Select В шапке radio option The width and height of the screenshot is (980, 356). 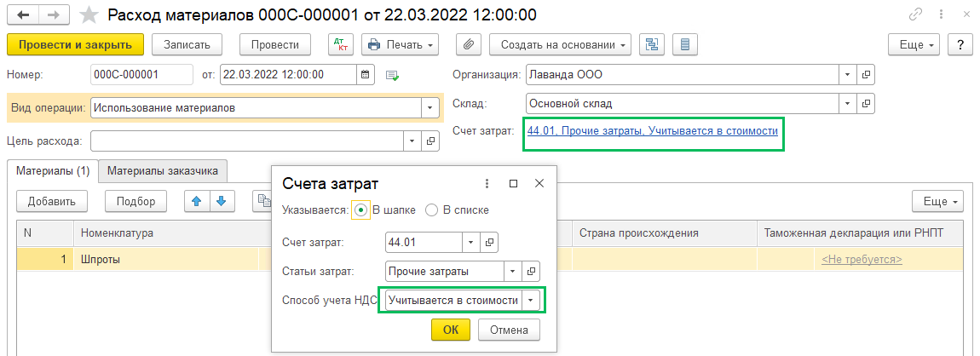click(x=360, y=210)
